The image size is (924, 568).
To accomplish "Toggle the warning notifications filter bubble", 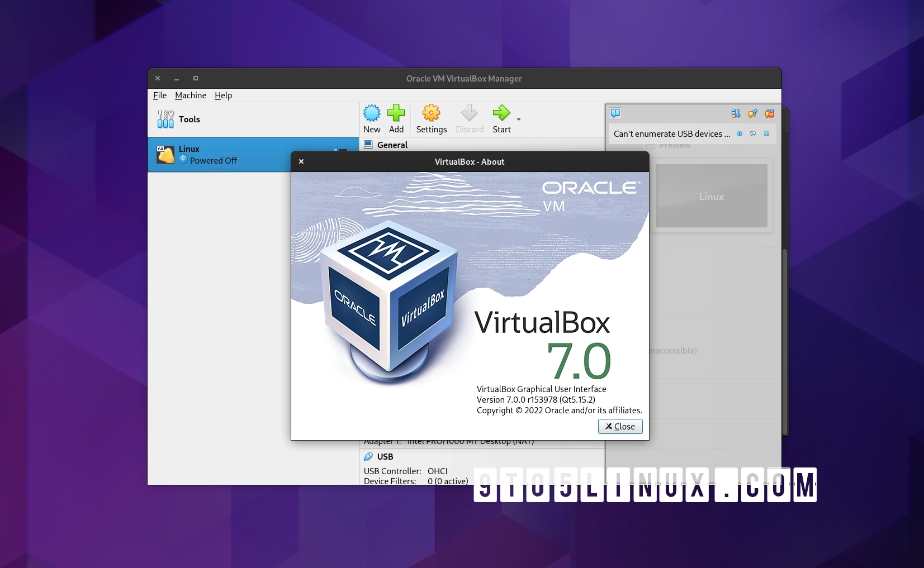I will pos(615,113).
